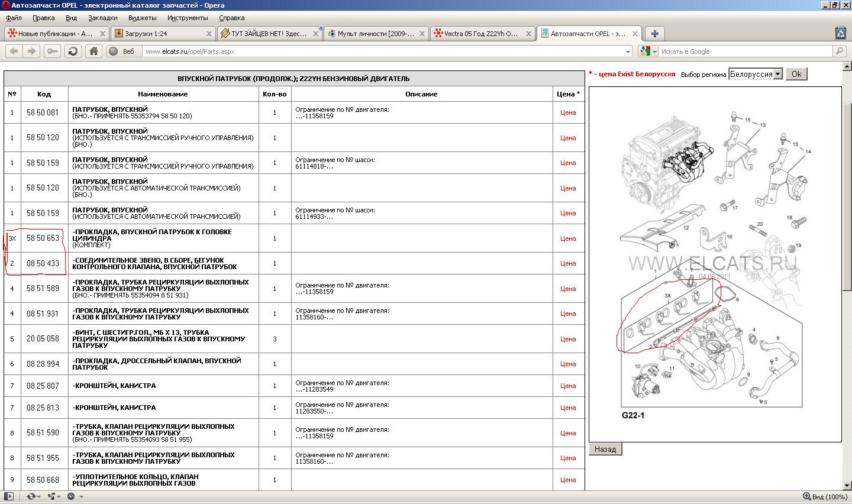This screenshot has width=852, height=504.
Task: Select part code 58 51 589
Action: click(x=43, y=289)
